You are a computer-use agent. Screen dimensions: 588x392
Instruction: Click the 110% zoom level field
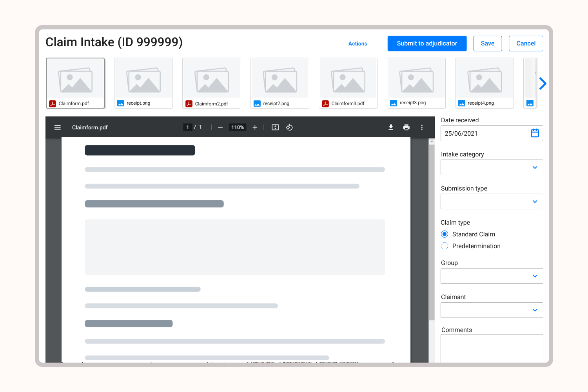238,127
